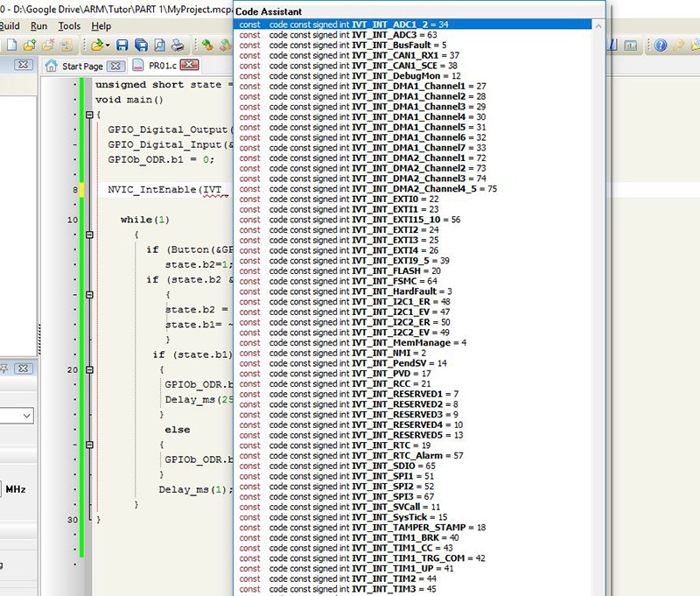The height and width of the screenshot is (596, 700).
Task: Click the Print printer icon
Action: click(178, 46)
